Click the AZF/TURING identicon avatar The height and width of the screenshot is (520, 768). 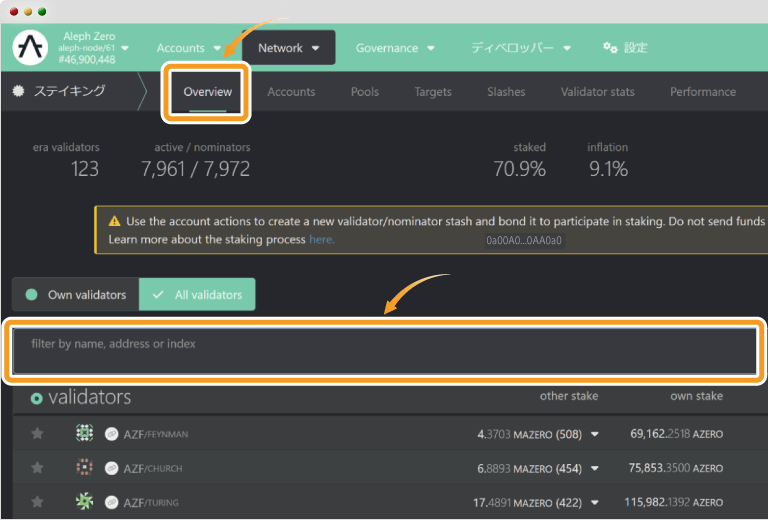pyautogui.click(x=85, y=501)
